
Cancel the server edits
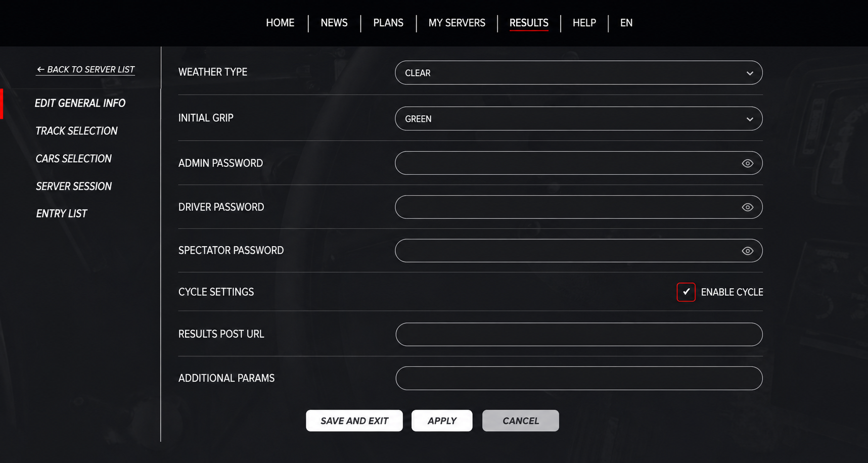[x=520, y=421]
